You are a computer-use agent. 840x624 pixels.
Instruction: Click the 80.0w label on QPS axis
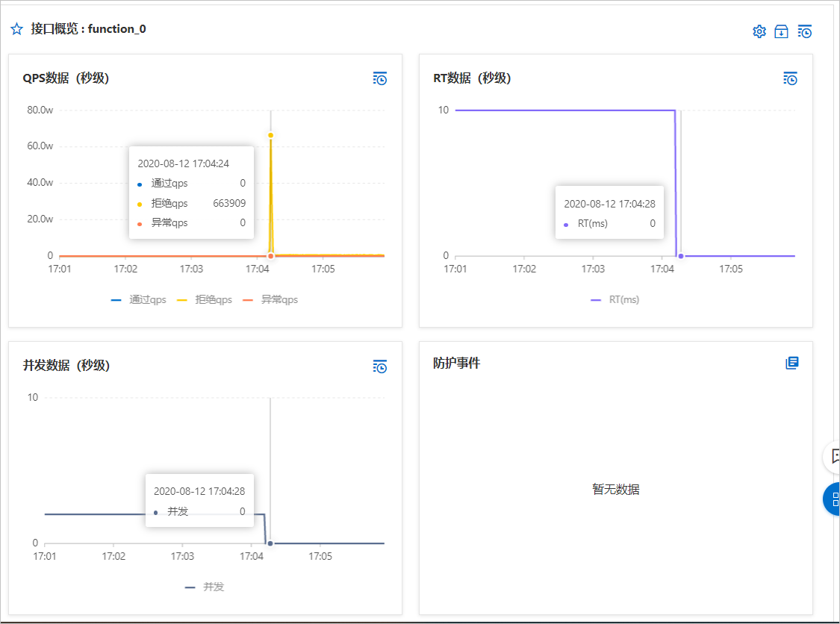(40, 110)
